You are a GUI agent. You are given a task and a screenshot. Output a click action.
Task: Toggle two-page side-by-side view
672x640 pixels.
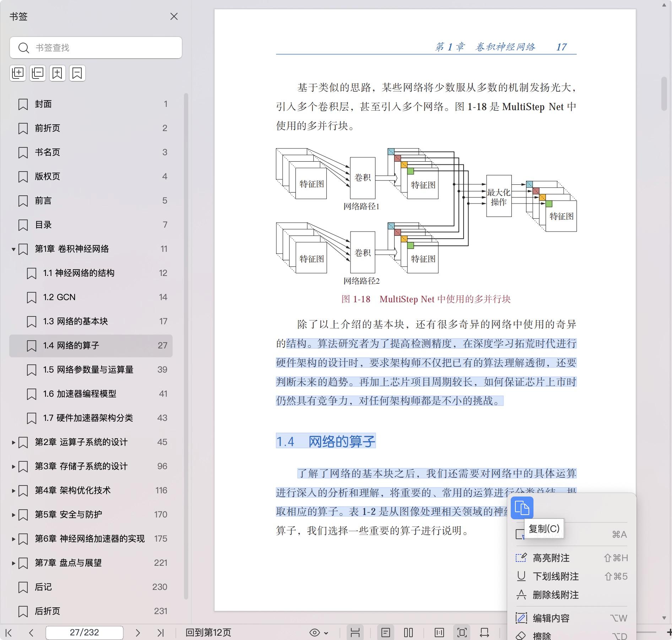coord(408,633)
